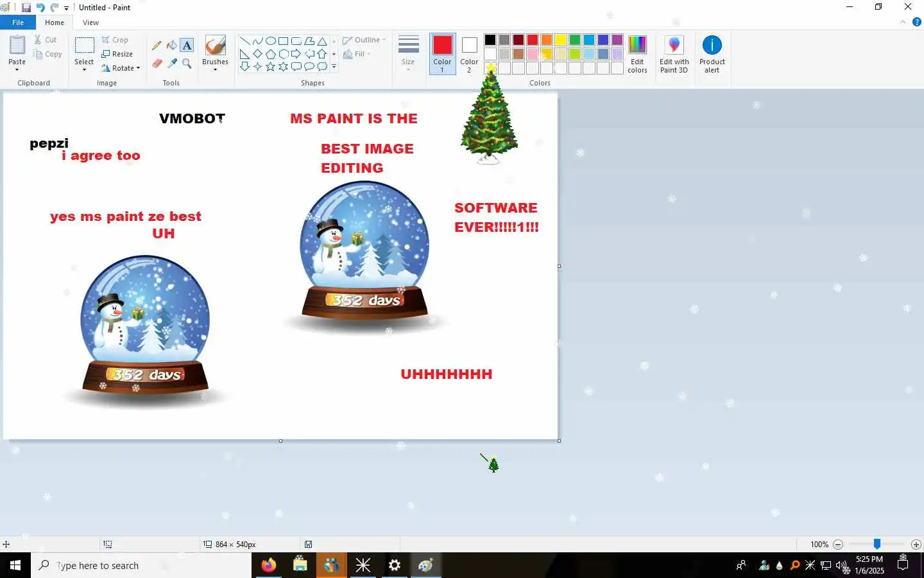Click the zoom out minus button

pos(837,545)
